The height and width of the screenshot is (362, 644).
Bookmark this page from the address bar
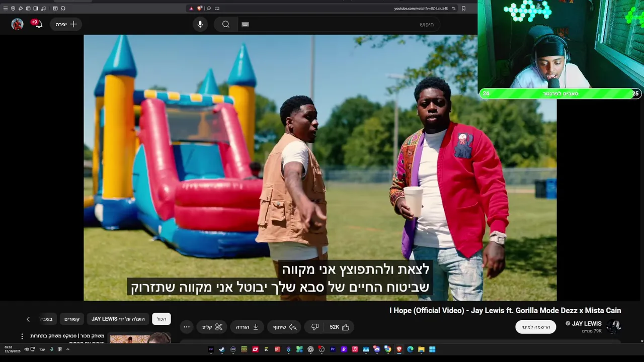point(463,9)
